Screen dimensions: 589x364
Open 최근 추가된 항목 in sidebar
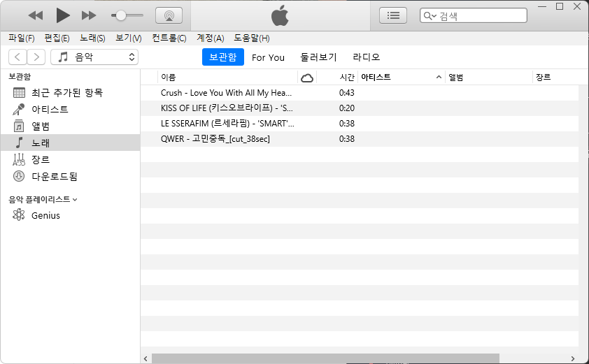tap(70, 93)
